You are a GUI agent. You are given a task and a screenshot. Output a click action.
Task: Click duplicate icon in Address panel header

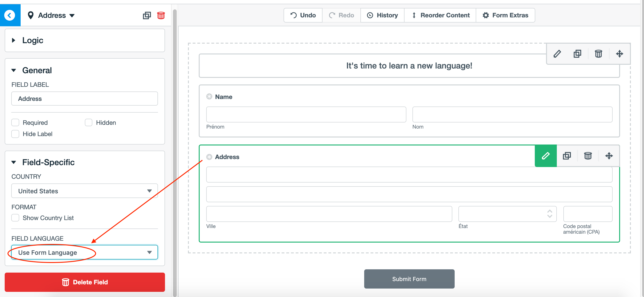(147, 15)
